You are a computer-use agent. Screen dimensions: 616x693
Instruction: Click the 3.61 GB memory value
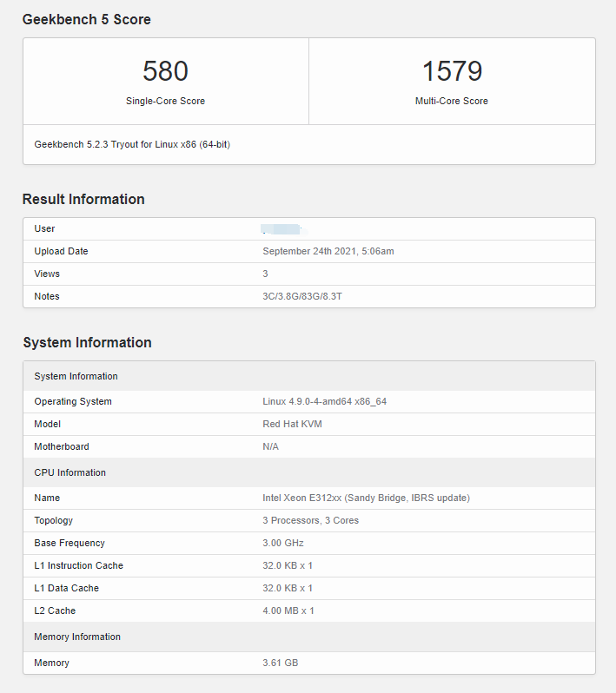[280, 663]
